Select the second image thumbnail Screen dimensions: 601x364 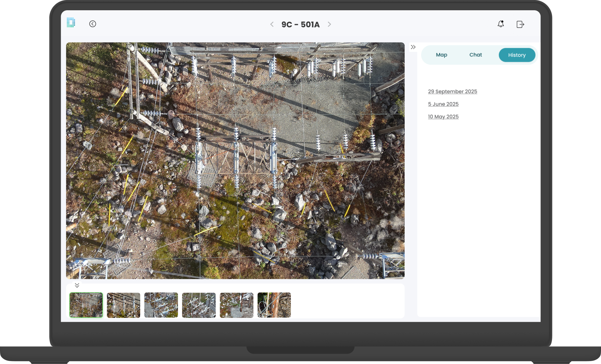click(124, 305)
